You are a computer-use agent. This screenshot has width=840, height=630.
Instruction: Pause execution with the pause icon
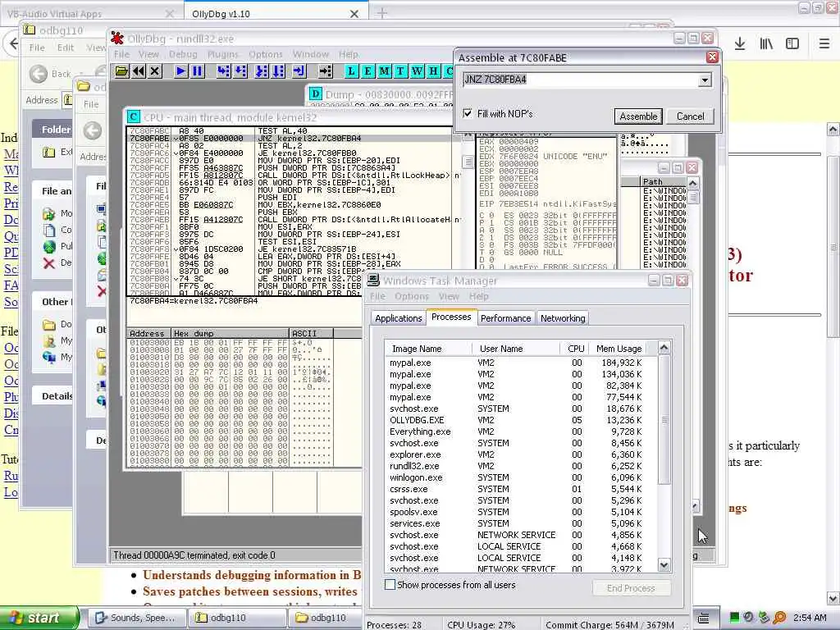(198, 71)
